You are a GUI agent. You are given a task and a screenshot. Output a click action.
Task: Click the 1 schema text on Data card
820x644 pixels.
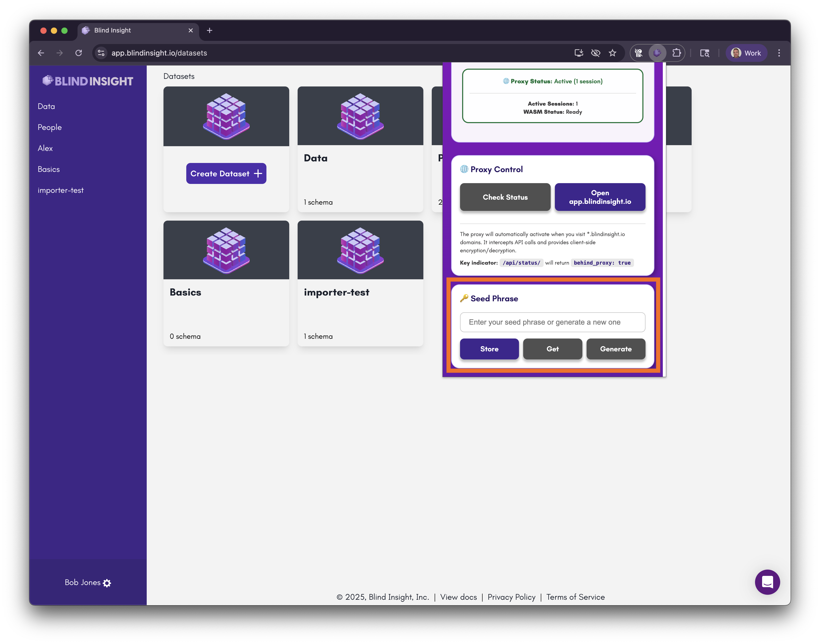click(318, 202)
